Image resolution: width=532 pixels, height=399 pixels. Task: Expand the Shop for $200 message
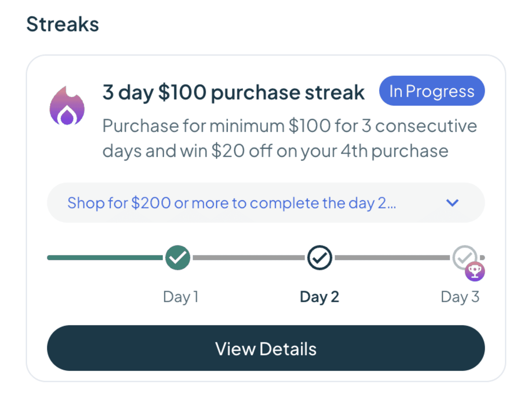[x=232, y=203]
